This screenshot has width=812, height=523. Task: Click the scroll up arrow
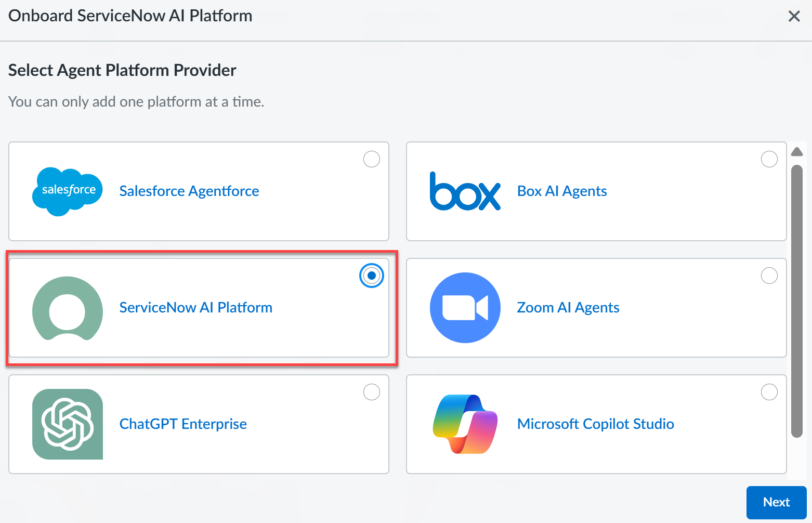[797, 152]
